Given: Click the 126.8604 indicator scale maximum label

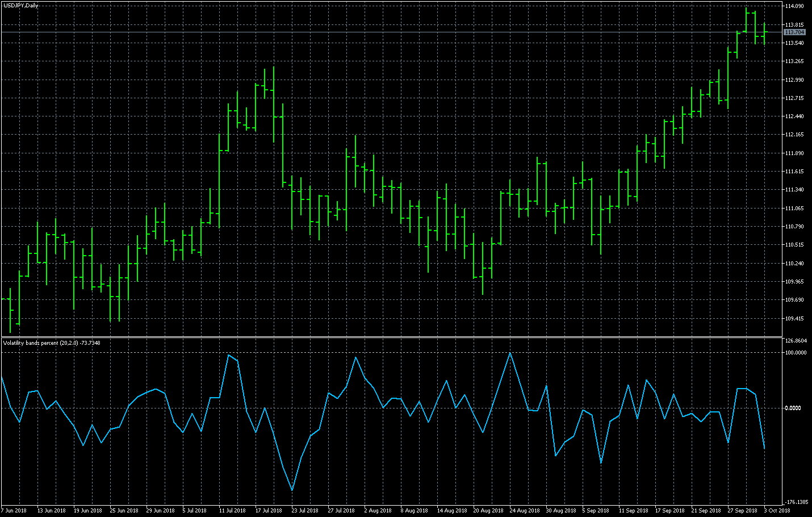Looking at the screenshot, I should coord(796,341).
